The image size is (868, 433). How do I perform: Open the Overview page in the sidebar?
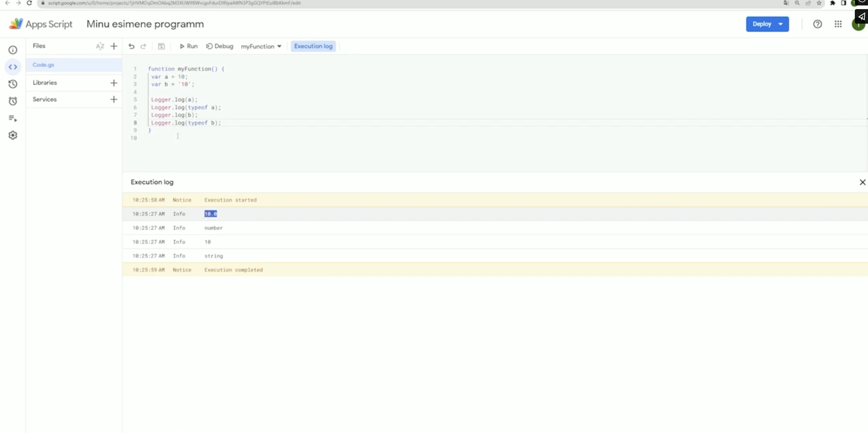[13, 50]
